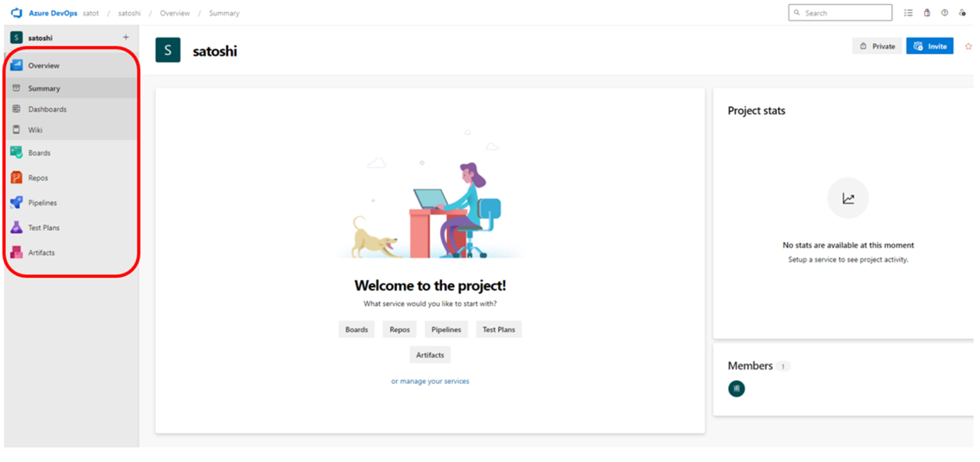Click the Wiki icon in sidebar
Image resolution: width=980 pixels, height=462 pixels.
(x=16, y=129)
